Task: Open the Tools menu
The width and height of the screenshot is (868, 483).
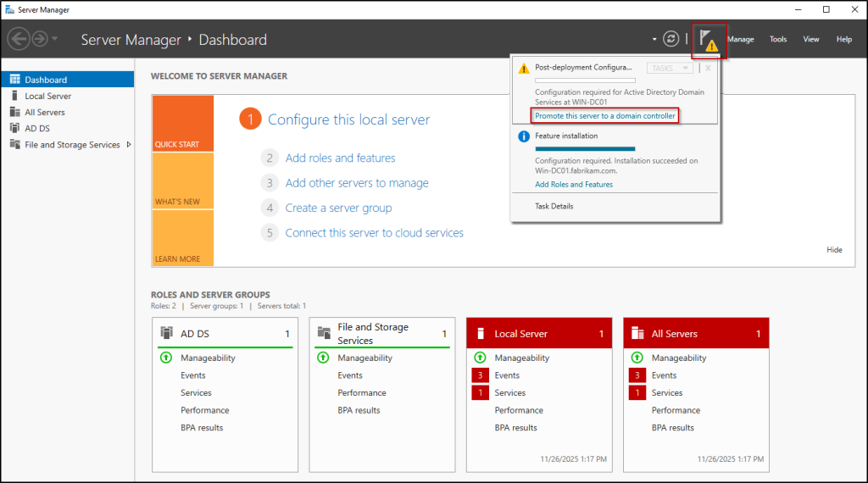Action: [x=778, y=39]
